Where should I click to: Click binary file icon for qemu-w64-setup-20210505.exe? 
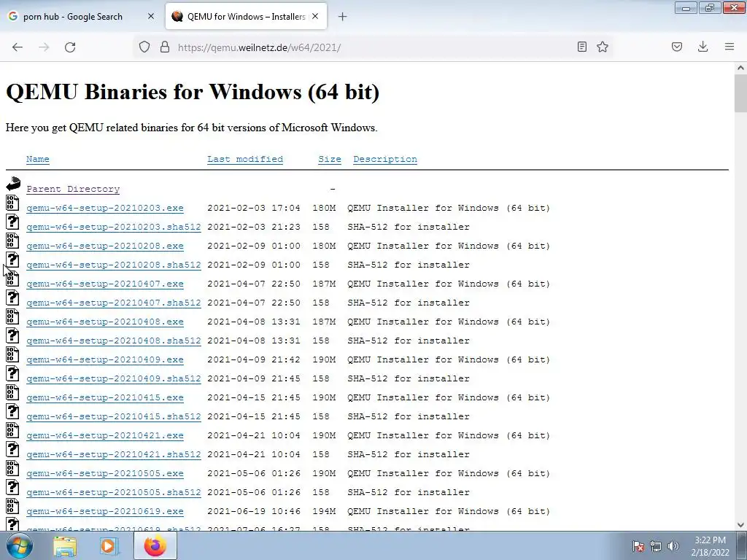[x=12, y=467]
